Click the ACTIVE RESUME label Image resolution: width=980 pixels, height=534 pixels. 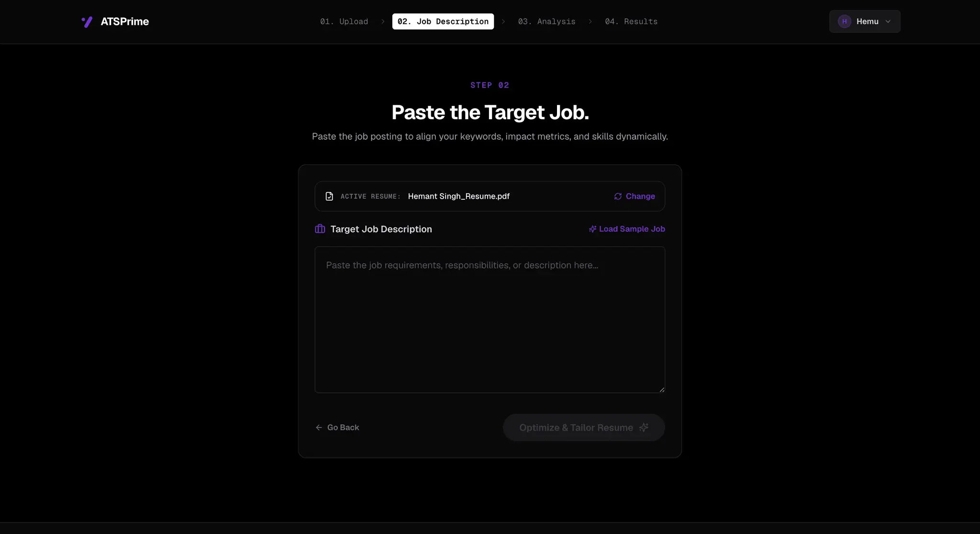click(370, 197)
